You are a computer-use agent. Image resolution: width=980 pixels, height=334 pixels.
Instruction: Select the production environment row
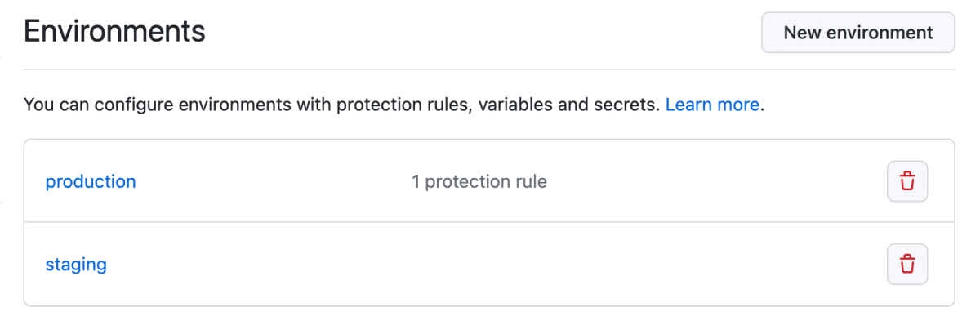(x=489, y=181)
